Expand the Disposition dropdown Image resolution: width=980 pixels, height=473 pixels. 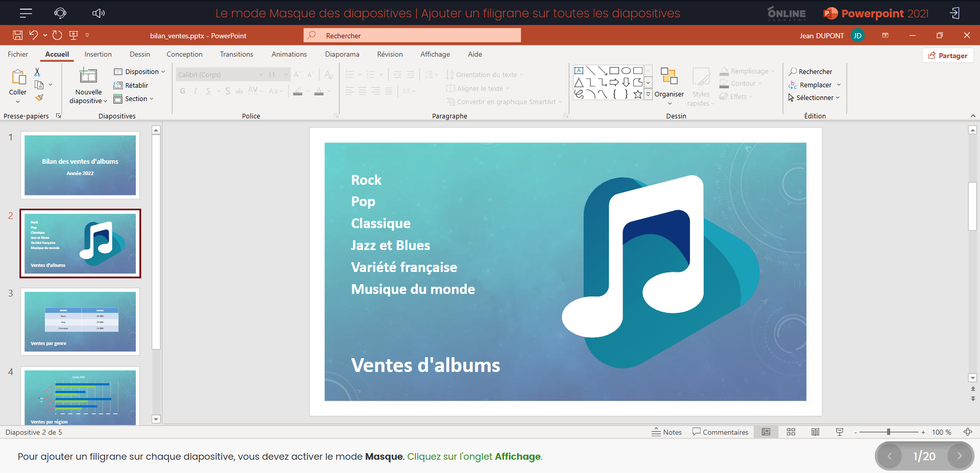(x=139, y=71)
